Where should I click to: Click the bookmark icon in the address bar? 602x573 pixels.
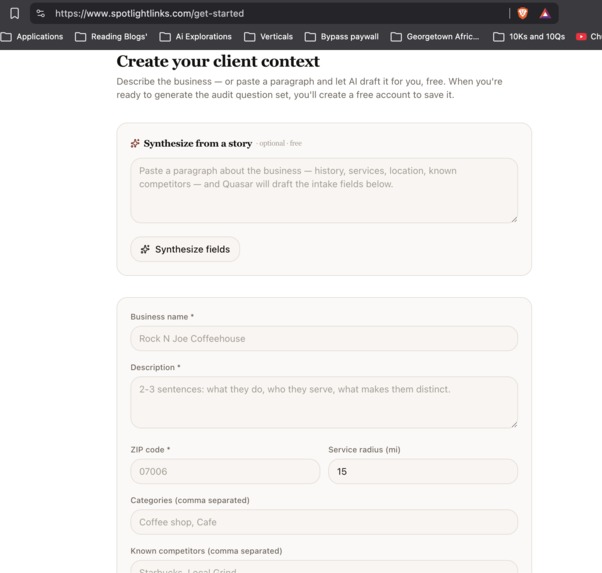(x=15, y=13)
